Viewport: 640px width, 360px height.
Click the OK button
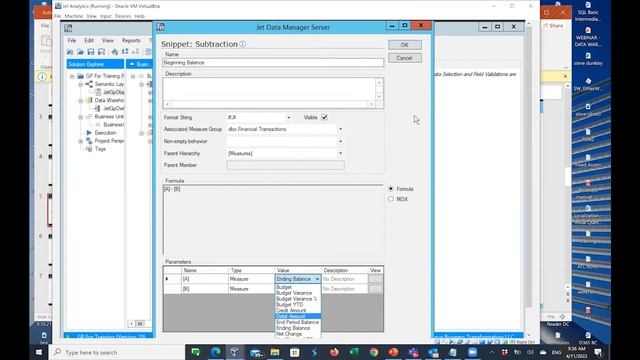(x=404, y=45)
